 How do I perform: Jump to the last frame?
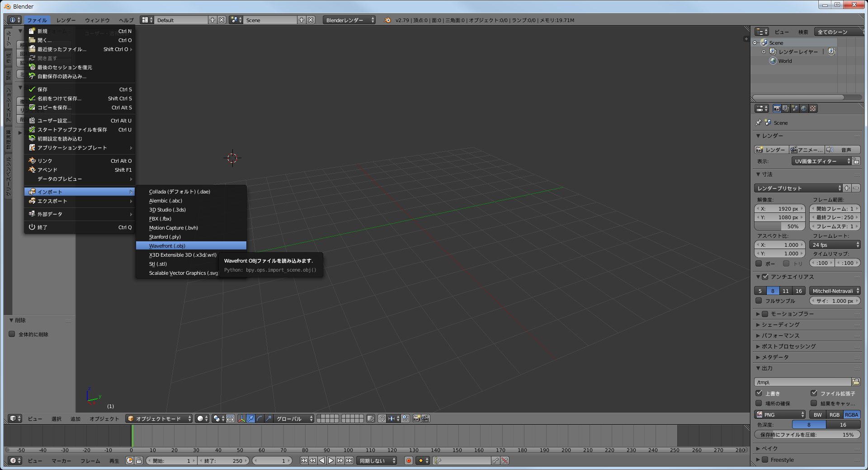tap(349, 461)
